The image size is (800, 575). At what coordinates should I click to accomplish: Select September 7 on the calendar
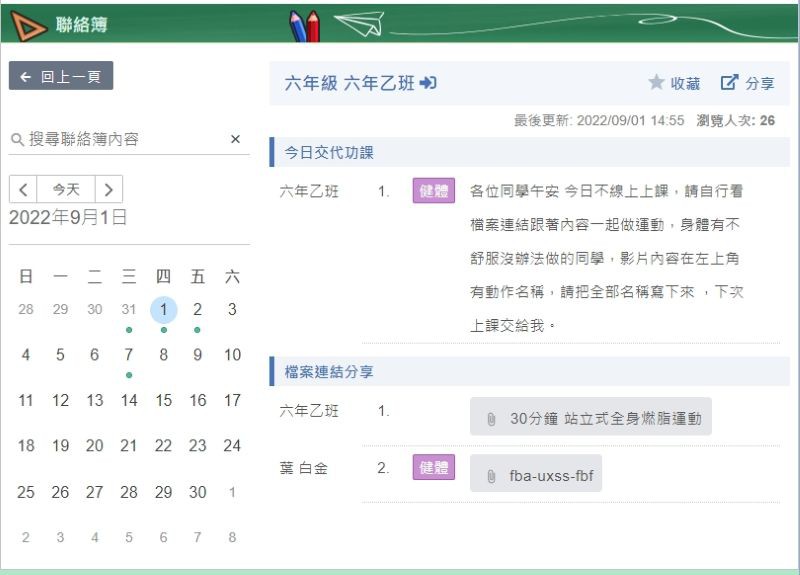point(129,355)
